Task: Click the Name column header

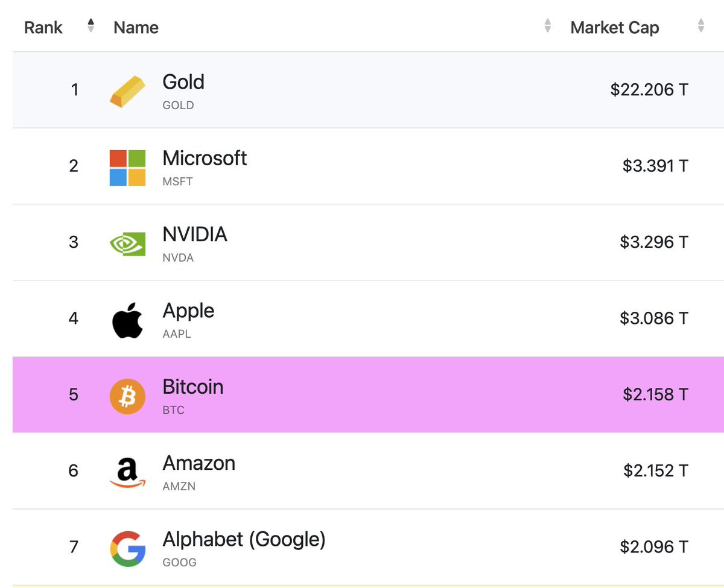Action: click(136, 28)
